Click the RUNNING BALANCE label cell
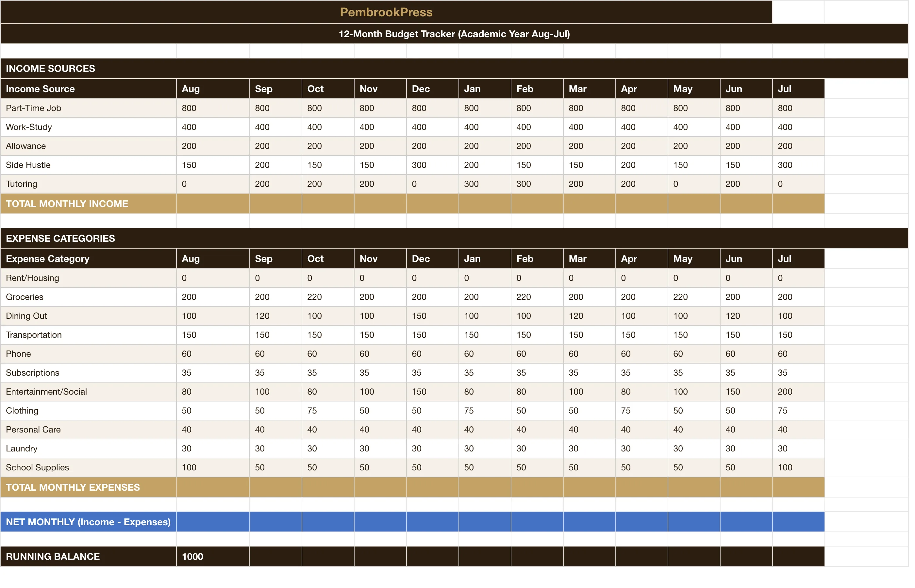915x588 pixels. (88, 557)
